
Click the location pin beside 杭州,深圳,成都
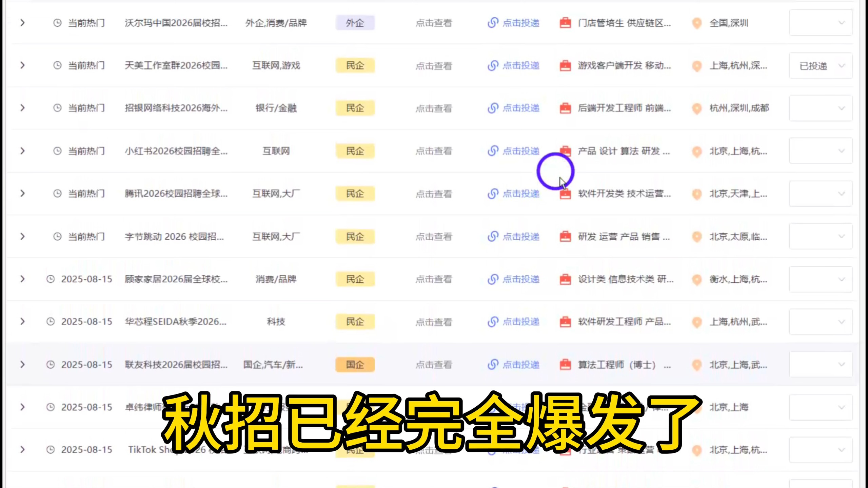(x=697, y=108)
